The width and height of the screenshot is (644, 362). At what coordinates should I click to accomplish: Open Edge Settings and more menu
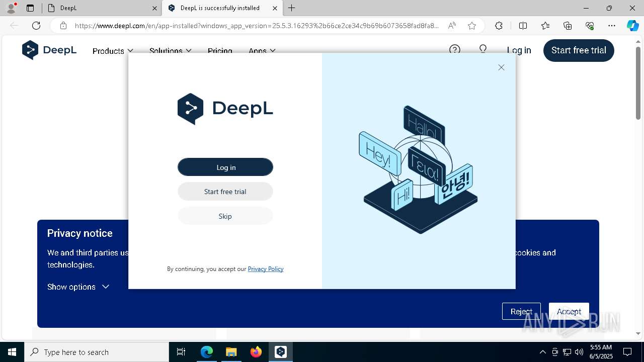(x=612, y=26)
